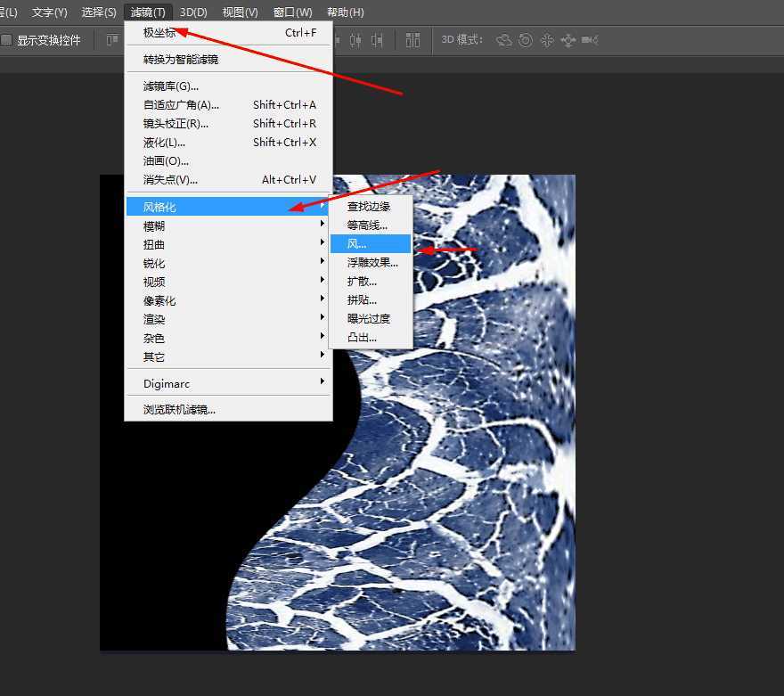
Task: Select the 3D orbit rotate camera icon
Action: [x=502, y=40]
